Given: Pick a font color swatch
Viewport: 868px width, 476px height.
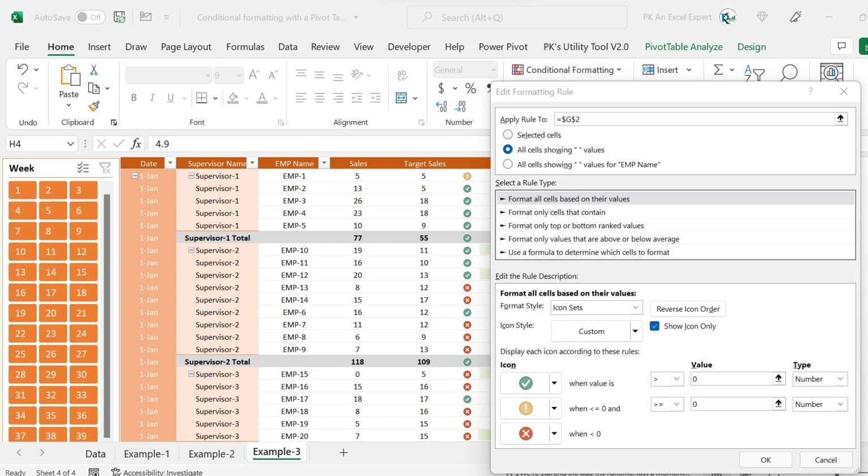Looking at the screenshot, I should pos(261,97).
